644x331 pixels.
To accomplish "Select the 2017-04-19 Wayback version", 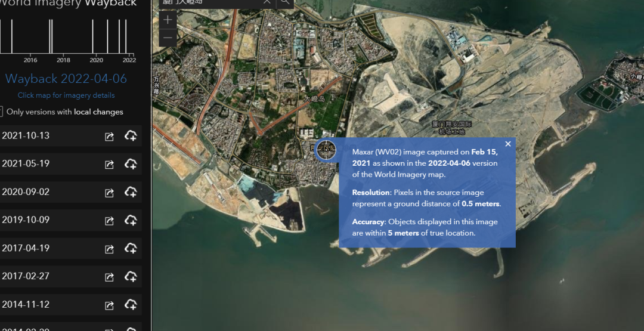I will click(x=70, y=248).
